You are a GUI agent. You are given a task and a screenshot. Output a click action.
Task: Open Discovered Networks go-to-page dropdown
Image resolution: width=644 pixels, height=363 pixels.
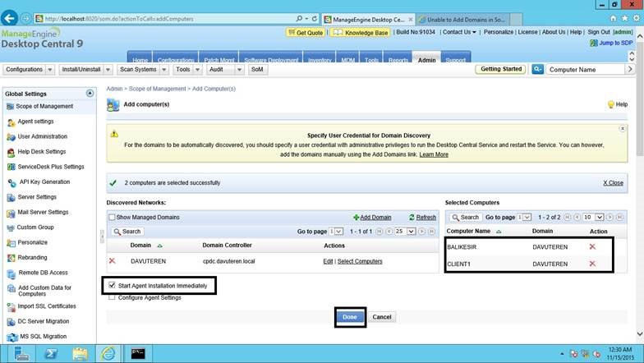(x=336, y=232)
